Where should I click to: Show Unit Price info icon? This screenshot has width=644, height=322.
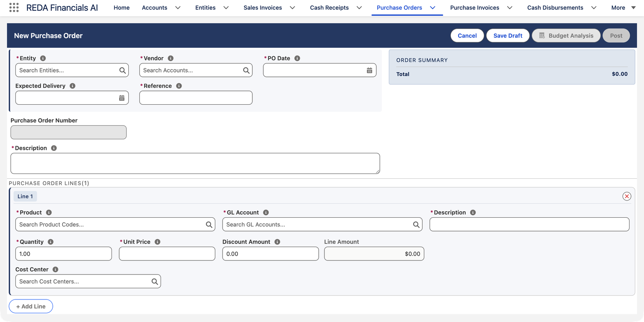pyautogui.click(x=157, y=242)
